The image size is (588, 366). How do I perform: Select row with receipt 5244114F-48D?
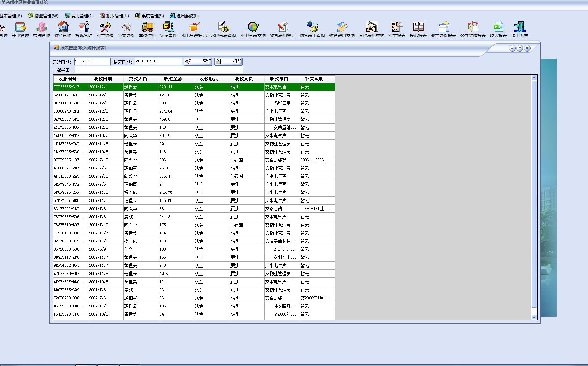[x=194, y=95]
